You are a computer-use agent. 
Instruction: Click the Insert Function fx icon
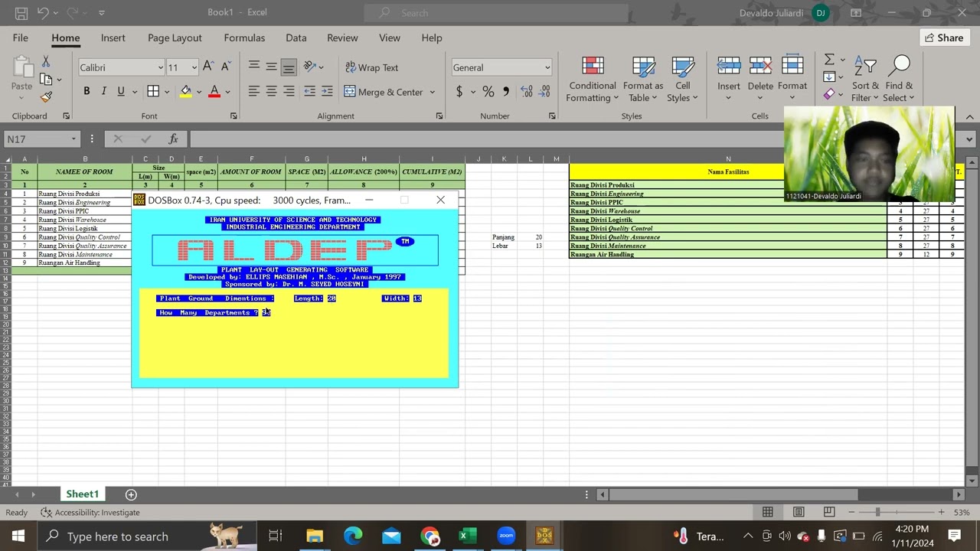click(174, 139)
